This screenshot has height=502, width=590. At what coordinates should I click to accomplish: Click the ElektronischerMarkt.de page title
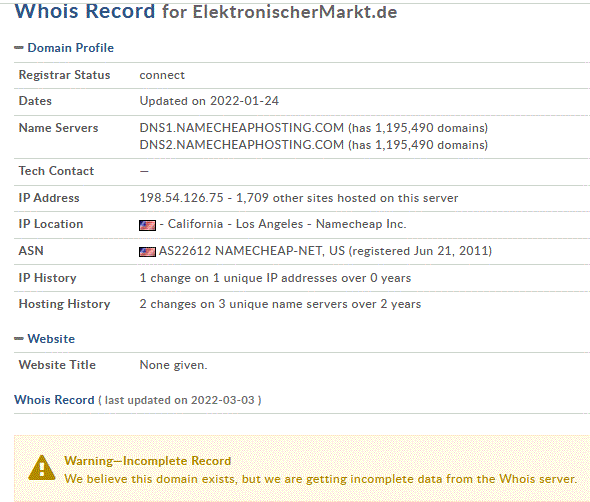point(295,12)
